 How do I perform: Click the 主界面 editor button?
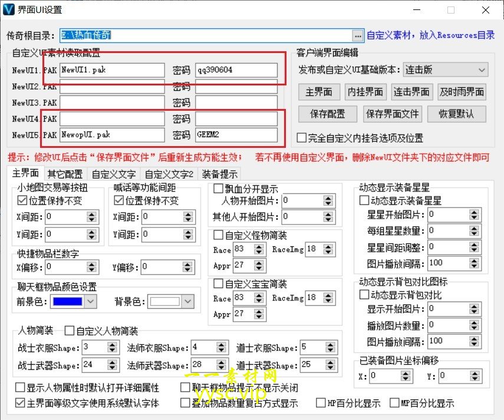coord(319,92)
